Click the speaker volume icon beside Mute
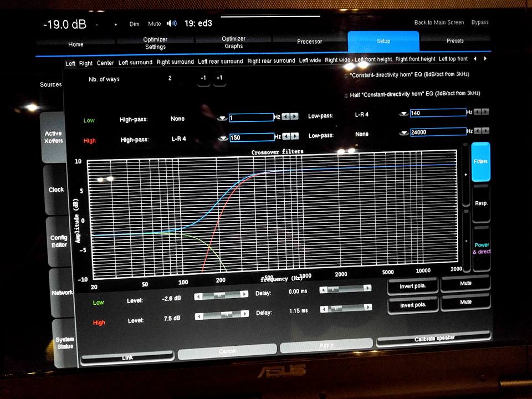532x399 pixels. coord(172,23)
